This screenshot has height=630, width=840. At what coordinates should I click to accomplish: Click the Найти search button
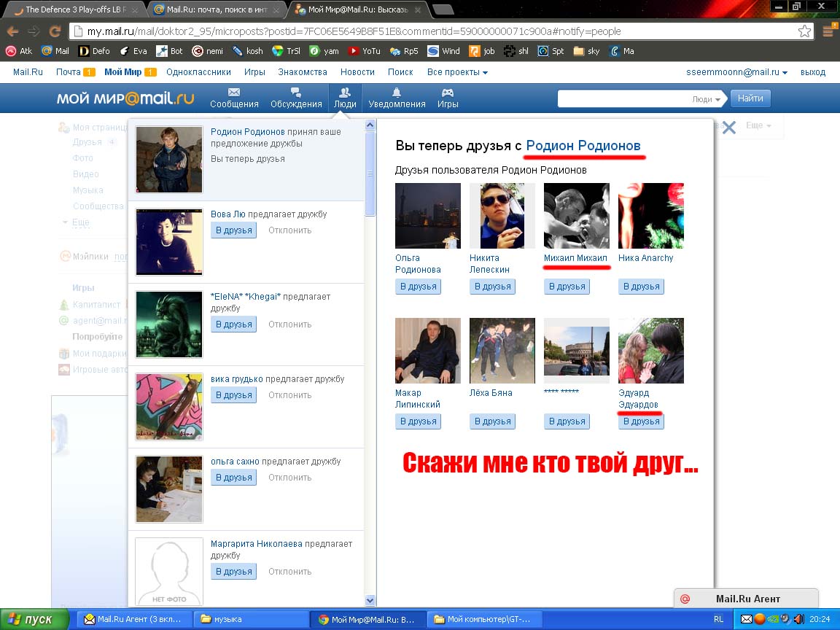pyautogui.click(x=750, y=98)
